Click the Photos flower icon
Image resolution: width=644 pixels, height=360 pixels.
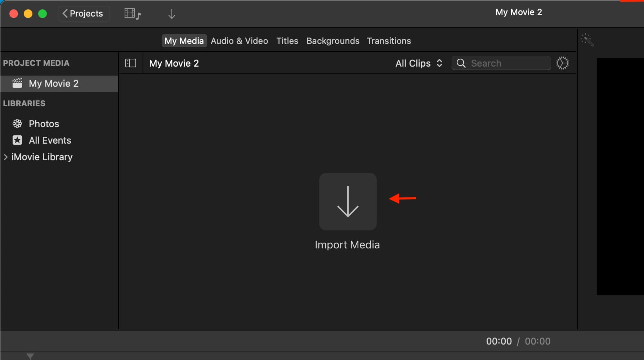click(x=17, y=123)
